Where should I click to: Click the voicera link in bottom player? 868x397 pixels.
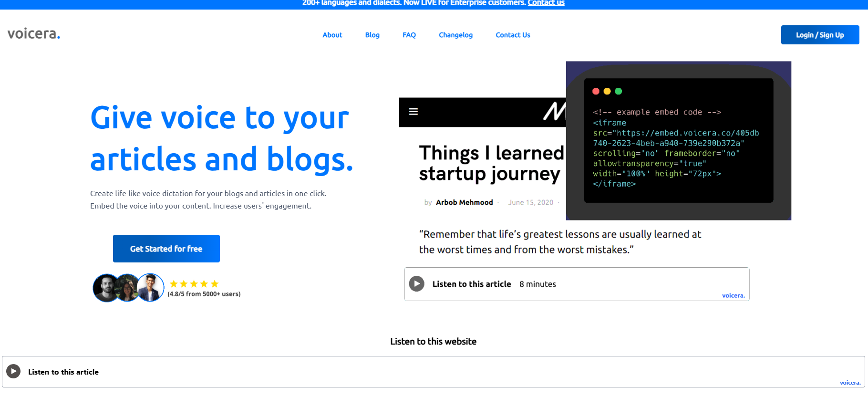coord(850,383)
